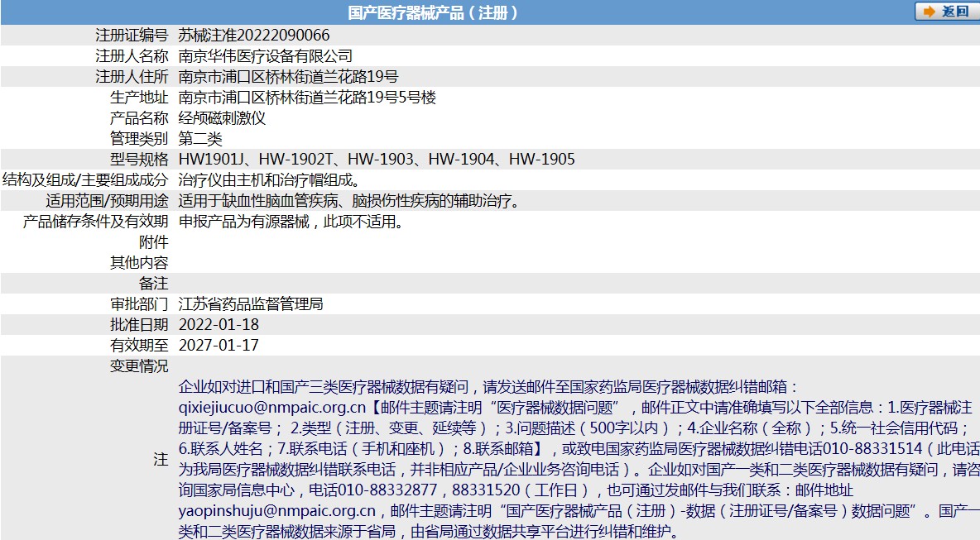This screenshot has height=540, width=980.
Task: Click registrant address 南京市浦口区桥林街道兰花路19号
Action: 288,77
